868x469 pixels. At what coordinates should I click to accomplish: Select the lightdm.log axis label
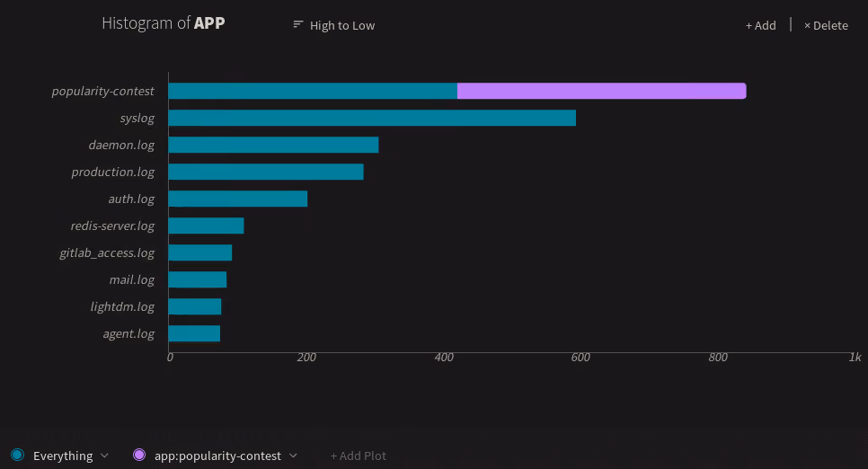122,306
